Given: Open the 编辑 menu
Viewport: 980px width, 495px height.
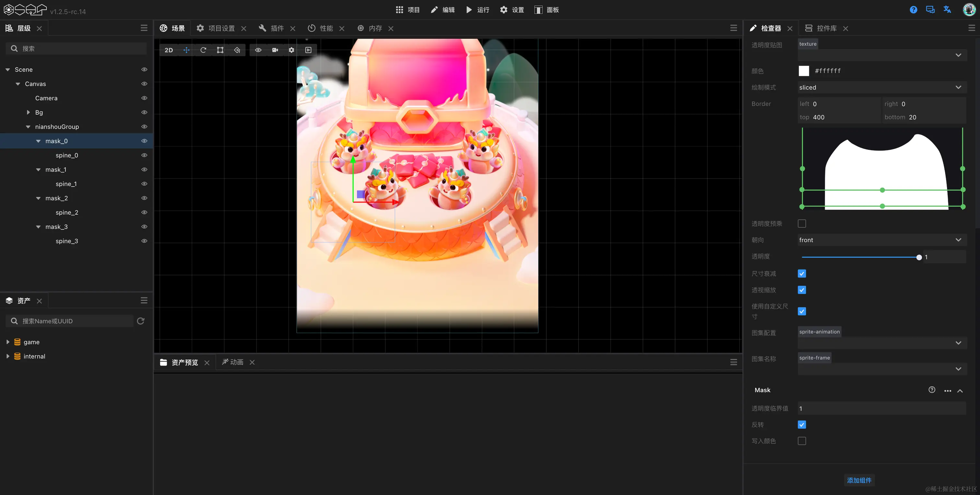Looking at the screenshot, I should pos(442,10).
